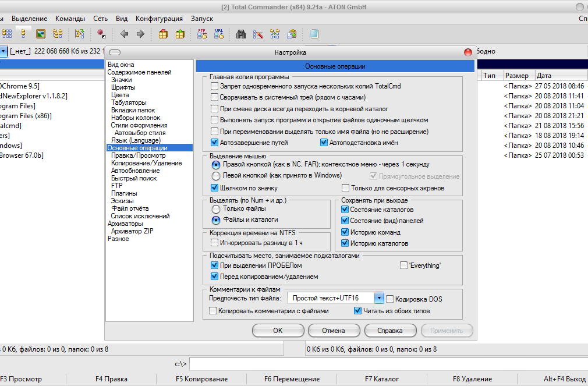Enable Игнорировать разницу в 1 ч

click(214, 243)
